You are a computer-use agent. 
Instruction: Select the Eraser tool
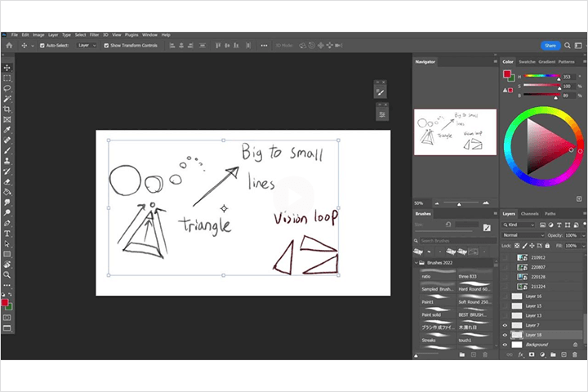coord(7,181)
